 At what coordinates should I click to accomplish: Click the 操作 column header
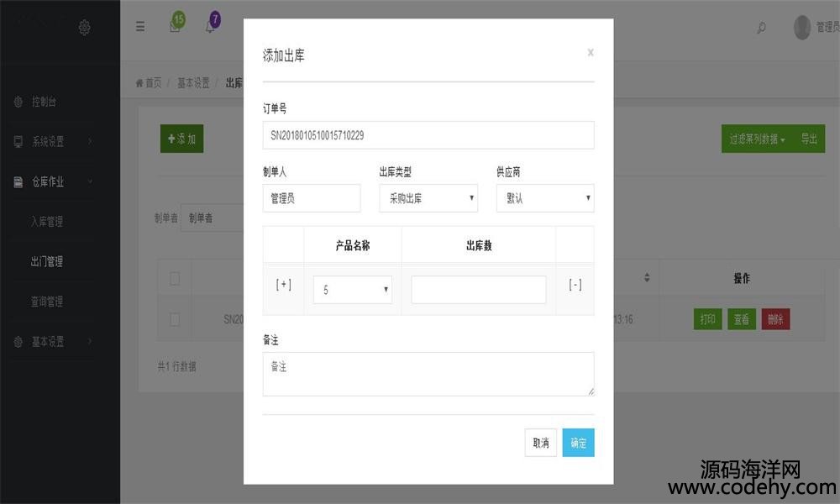[742, 278]
